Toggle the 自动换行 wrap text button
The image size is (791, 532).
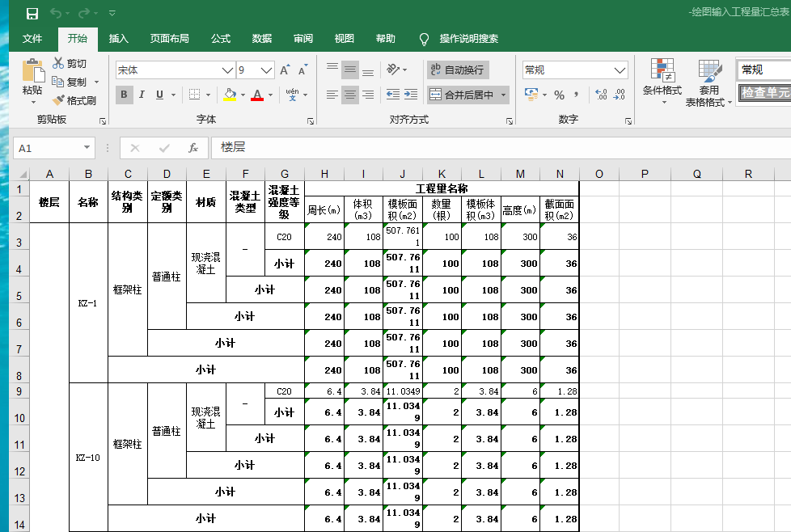point(458,70)
